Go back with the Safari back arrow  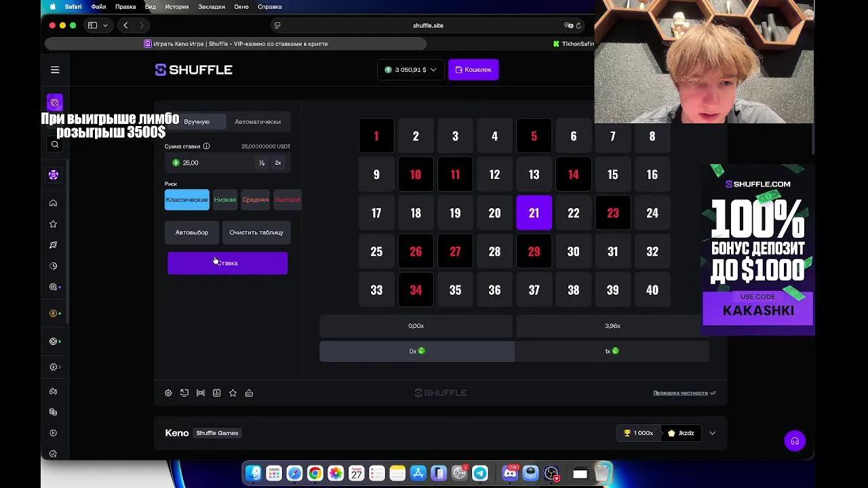[125, 26]
